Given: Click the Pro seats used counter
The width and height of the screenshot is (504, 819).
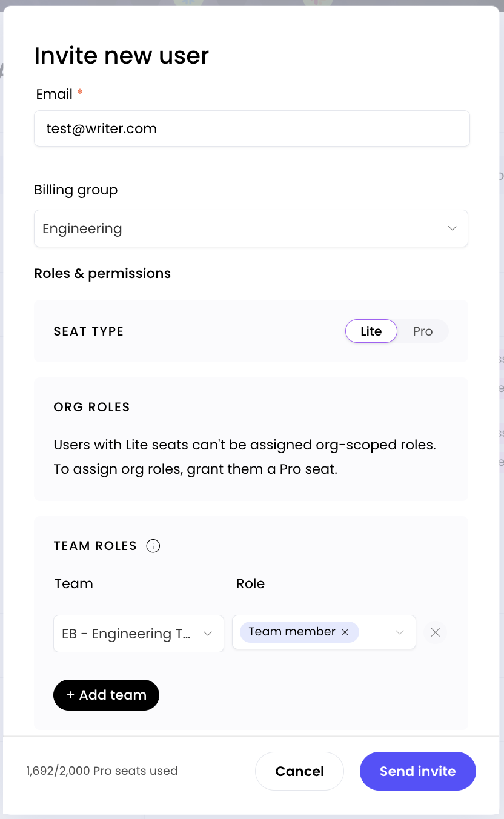Looking at the screenshot, I should click(102, 771).
